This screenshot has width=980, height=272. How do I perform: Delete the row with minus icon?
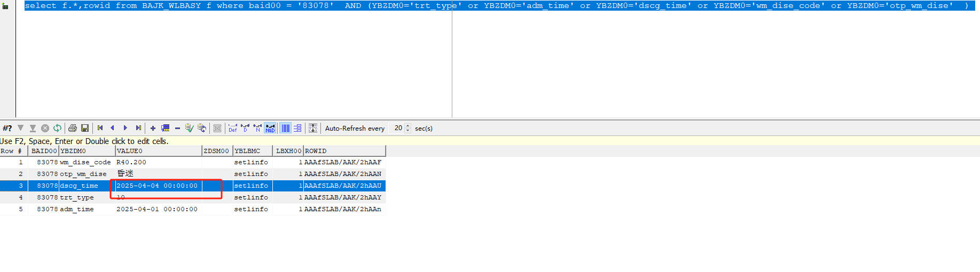click(x=177, y=128)
